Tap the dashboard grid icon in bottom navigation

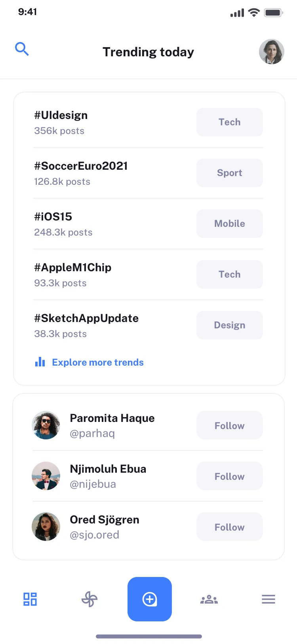(x=30, y=599)
